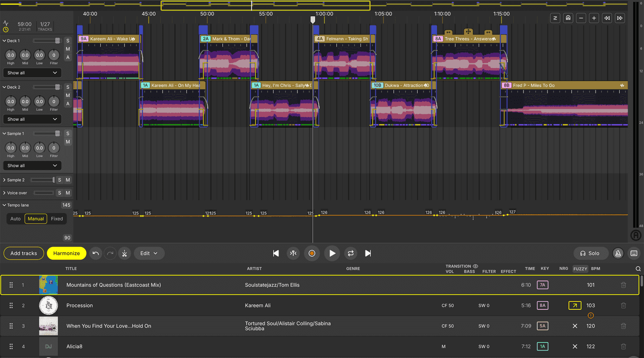This screenshot has width=644, height=358.
Task: Open the Edit dropdown menu
Action: (149, 254)
